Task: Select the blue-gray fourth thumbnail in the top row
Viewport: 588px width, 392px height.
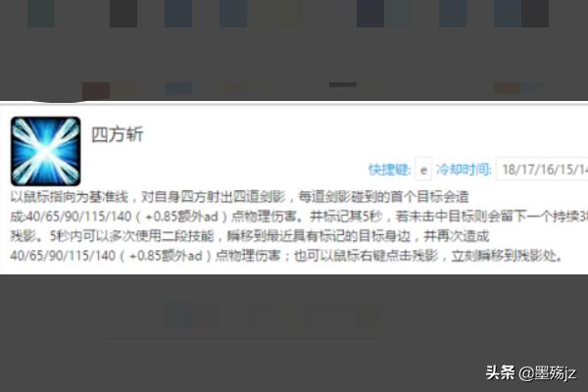Action: (233, 14)
